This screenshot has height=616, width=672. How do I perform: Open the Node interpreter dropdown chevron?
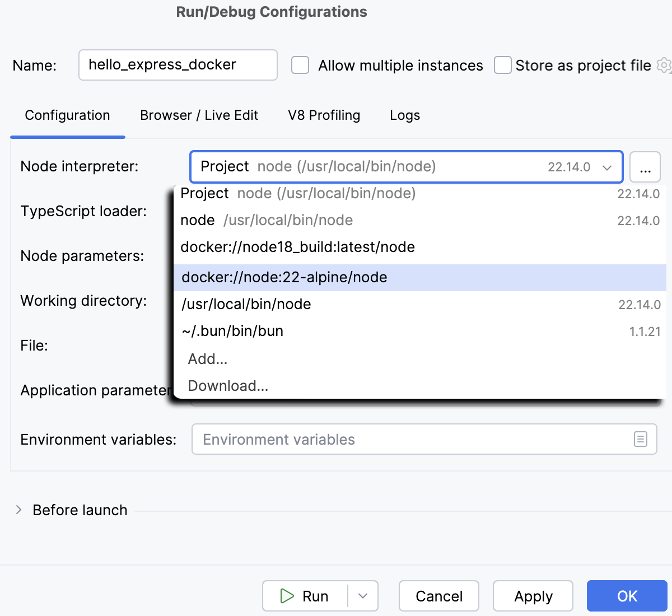[x=607, y=166]
